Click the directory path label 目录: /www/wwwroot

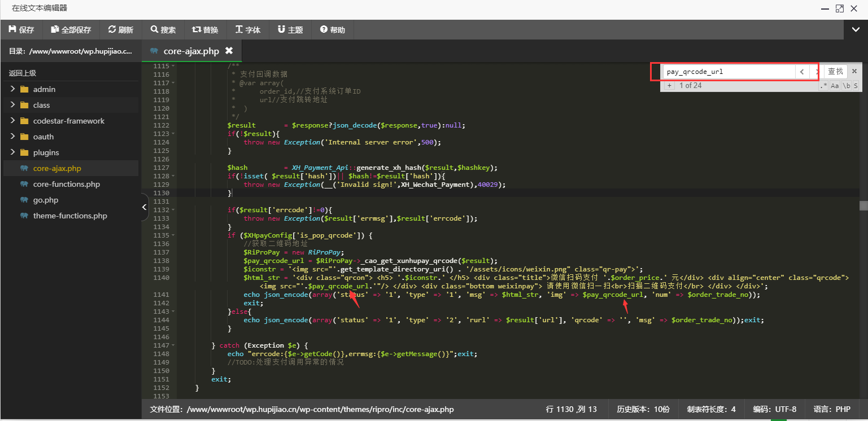click(71, 51)
